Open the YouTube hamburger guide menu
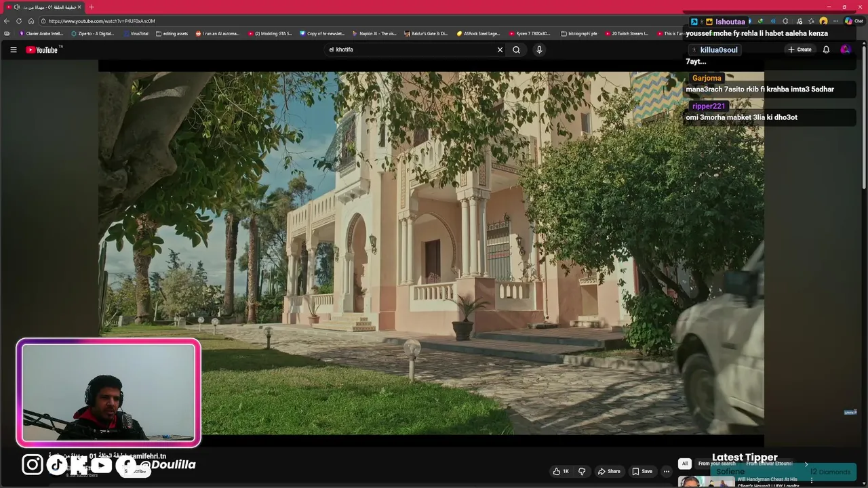Viewport: 868px width, 488px height. pyautogui.click(x=13, y=49)
